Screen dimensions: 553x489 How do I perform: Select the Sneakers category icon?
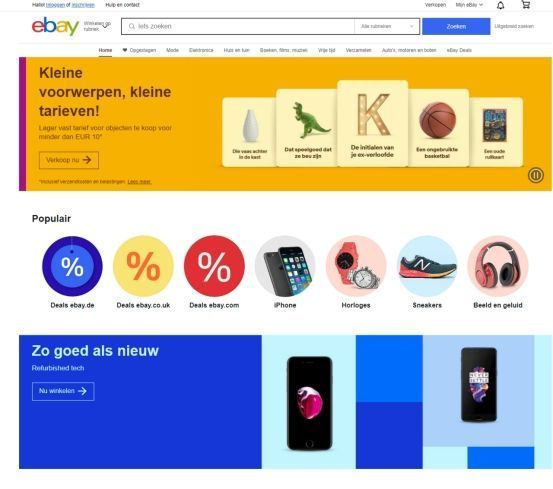[427, 266]
